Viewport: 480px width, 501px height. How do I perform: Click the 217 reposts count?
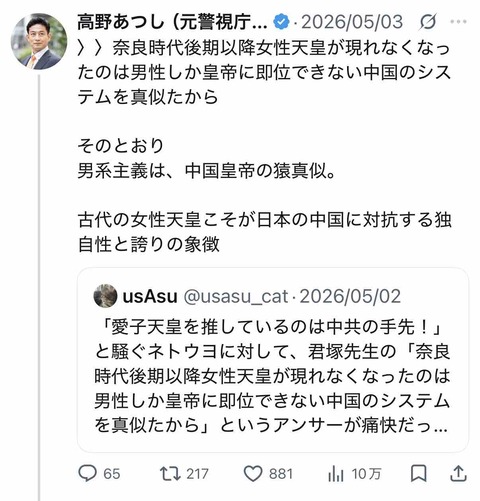click(x=197, y=474)
